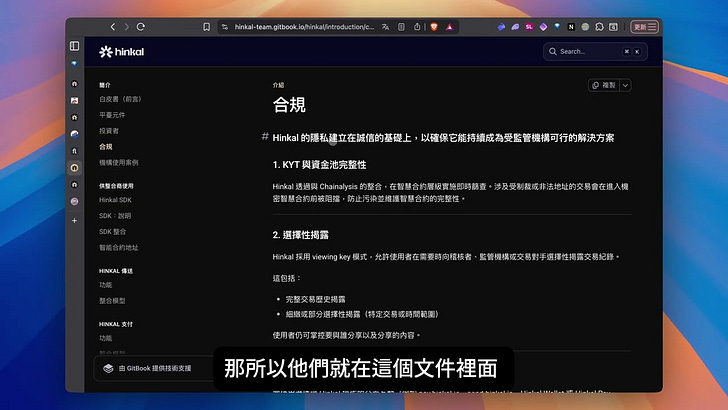Focus the Search input field

595,52
